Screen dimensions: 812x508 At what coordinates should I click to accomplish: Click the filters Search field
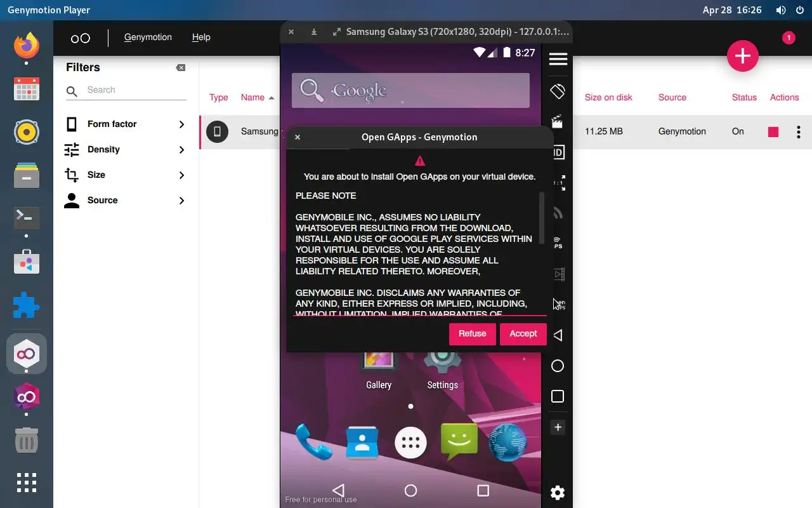click(x=126, y=90)
